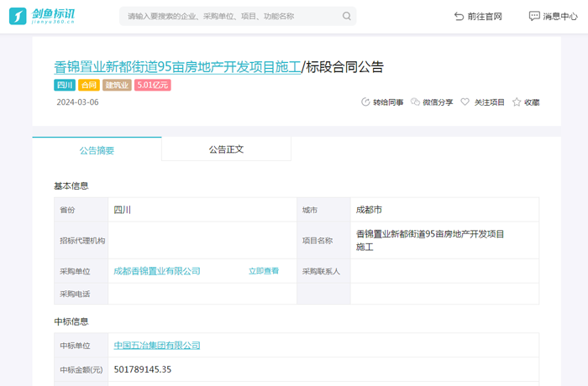The image size is (588, 386).
Task: Open 中国五冶集团有限公司 winner link
Action: click(x=157, y=345)
